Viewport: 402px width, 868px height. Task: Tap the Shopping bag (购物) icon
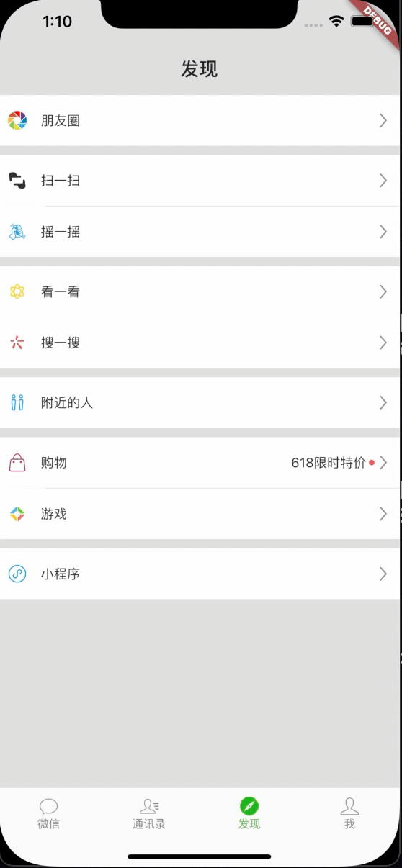17,462
